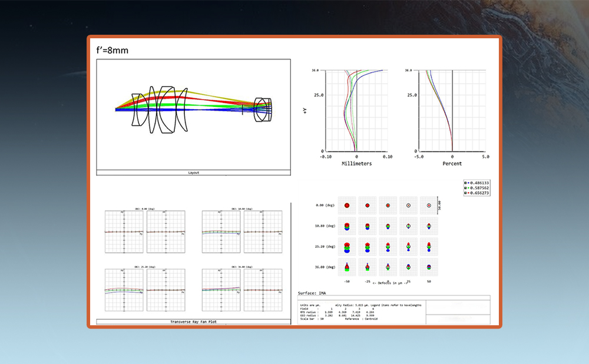Screen dimensions: 589x364
Task: Click the front lens group in layout drawing
Action: tap(159, 109)
